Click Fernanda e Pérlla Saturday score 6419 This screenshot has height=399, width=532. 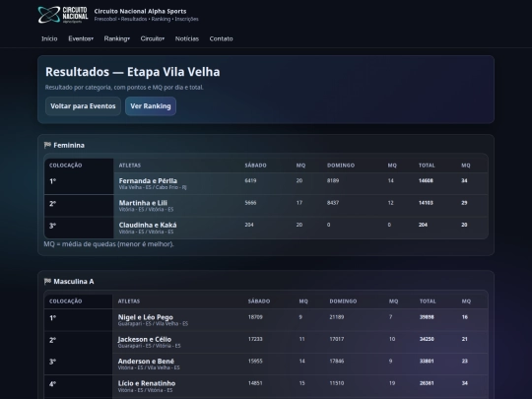point(250,181)
